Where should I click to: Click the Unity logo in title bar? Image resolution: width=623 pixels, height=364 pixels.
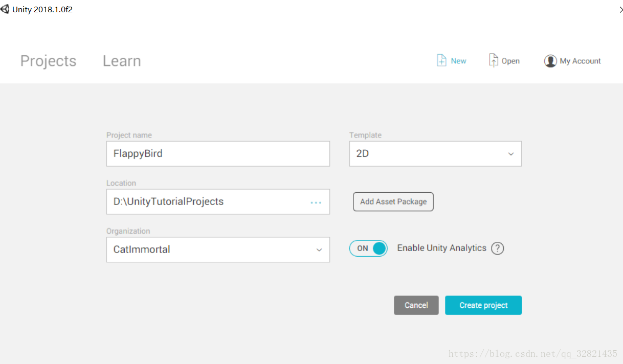pyautogui.click(x=5, y=9)
